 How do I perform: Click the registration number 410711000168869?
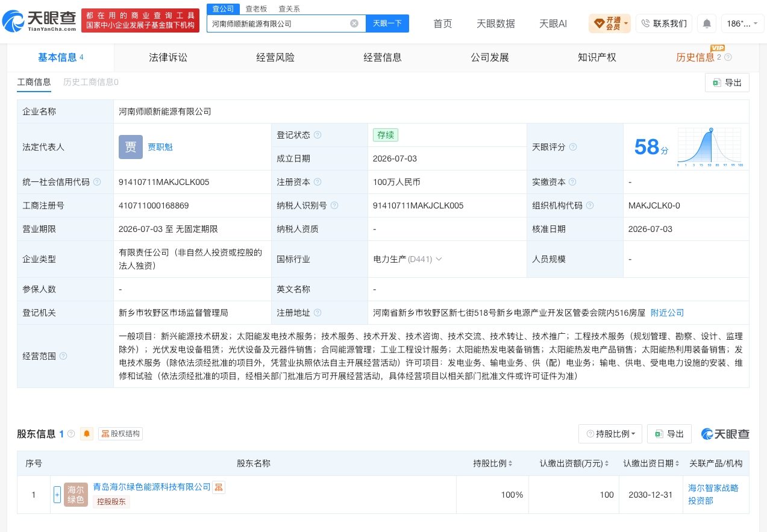tap(154, 205)
